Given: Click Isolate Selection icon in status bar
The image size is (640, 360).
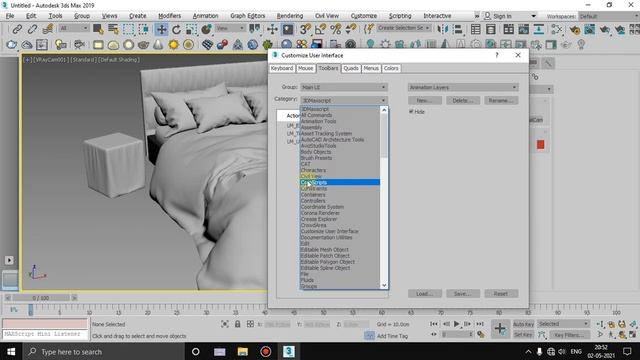Looking at the screenshot, I should point(225,324).
